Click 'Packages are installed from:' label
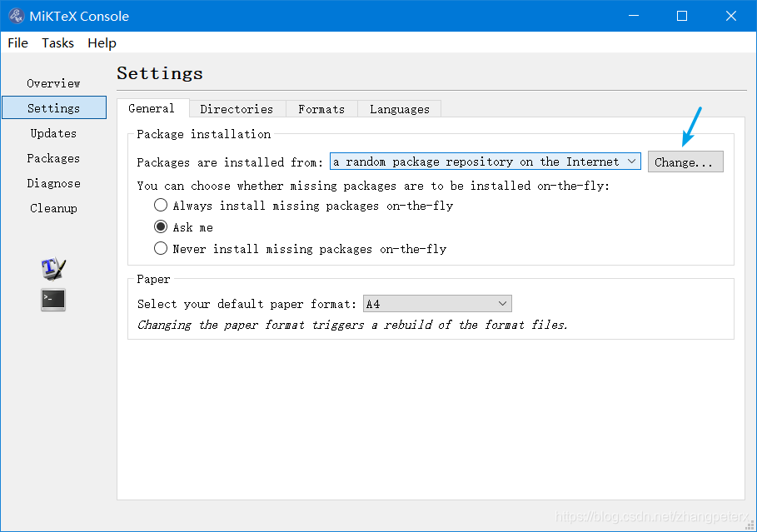Viewport: 757px width, 532px height. (x=230, y=162)
